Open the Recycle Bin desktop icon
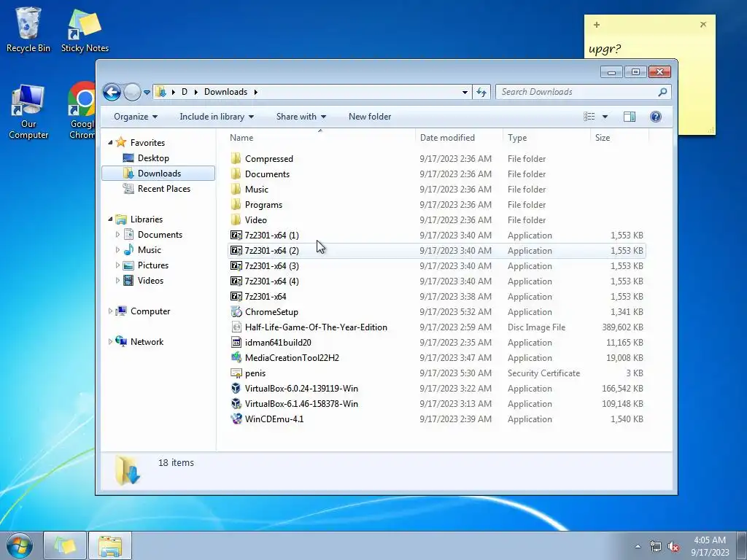The width and height of the screenshot is (747, 560). point(28,29)
